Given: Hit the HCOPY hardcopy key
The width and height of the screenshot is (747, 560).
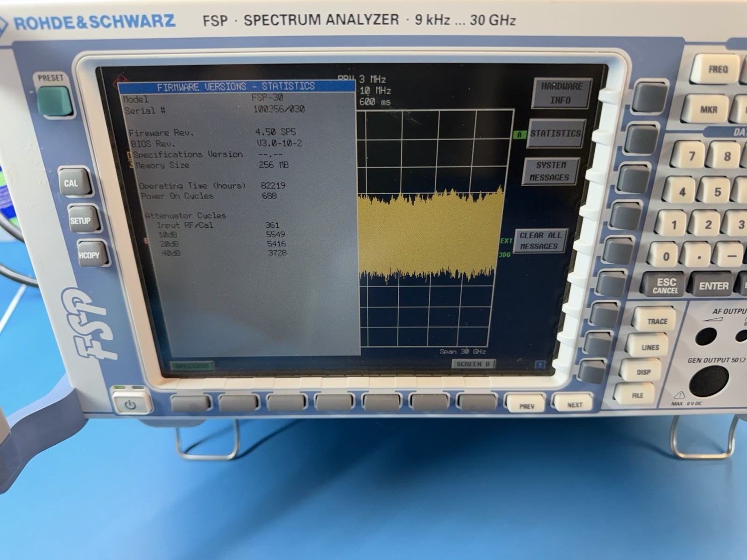Looking at the screenshot, I should (92, 254).
